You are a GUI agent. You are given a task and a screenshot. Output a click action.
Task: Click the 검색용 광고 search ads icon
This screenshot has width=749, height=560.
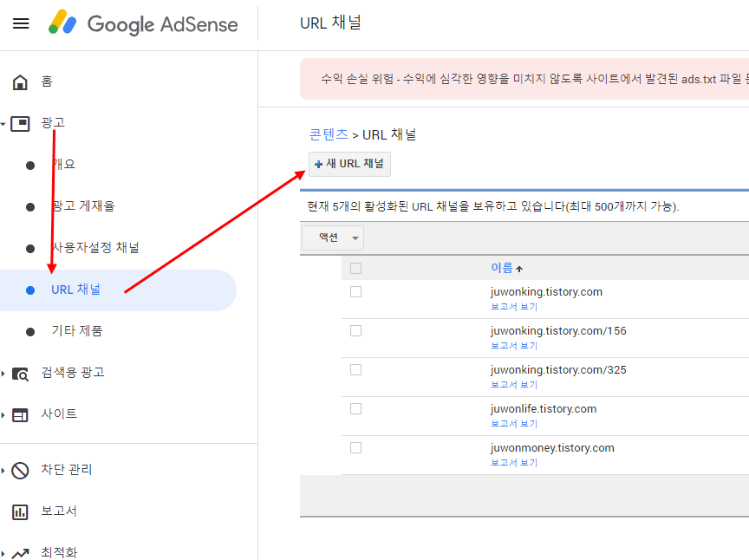pos(20,374)
